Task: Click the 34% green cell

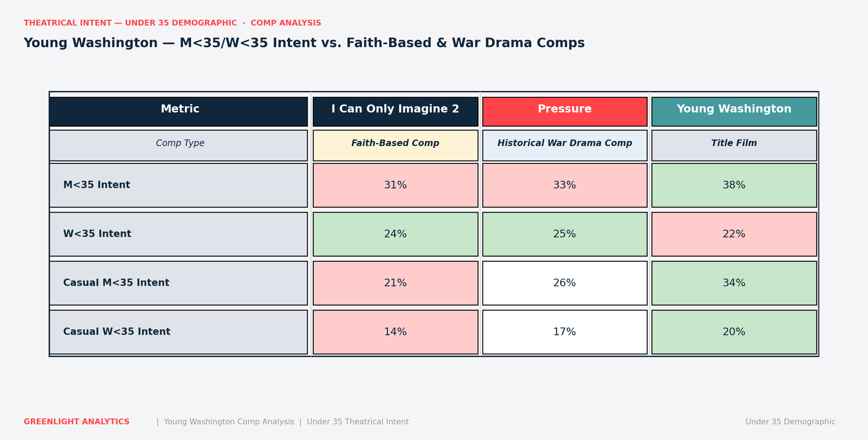Action: (734, 283)
